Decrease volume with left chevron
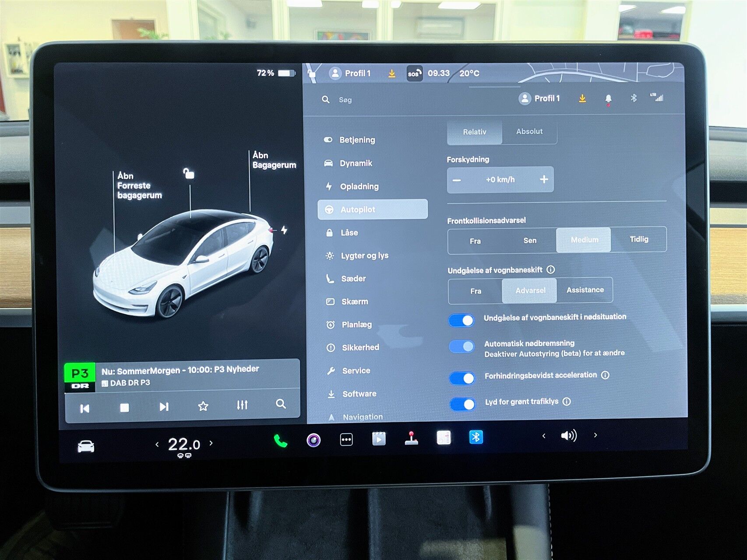Image resolution: width=747 pixels, height=560 pixels. pos(543,436)
